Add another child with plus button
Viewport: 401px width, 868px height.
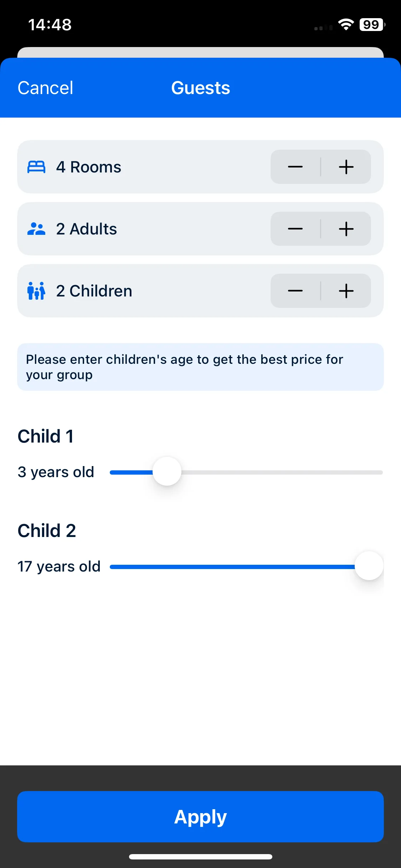point(346,291)
